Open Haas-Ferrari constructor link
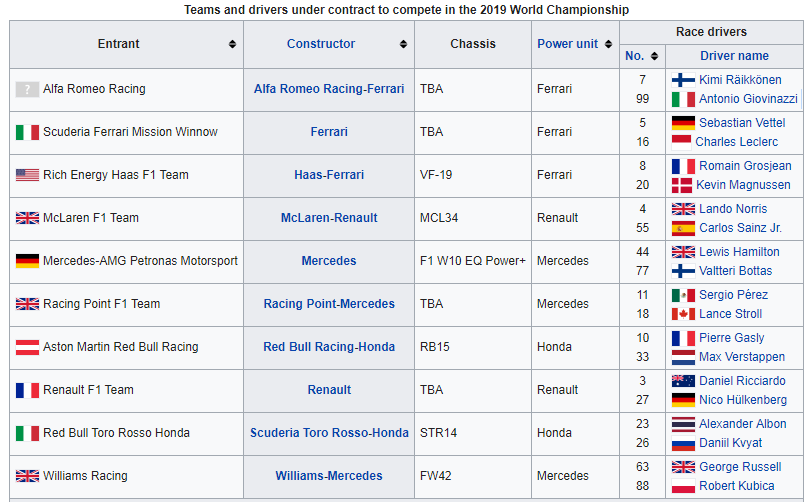This screenshot has height=502, width=808. [329, 175]
